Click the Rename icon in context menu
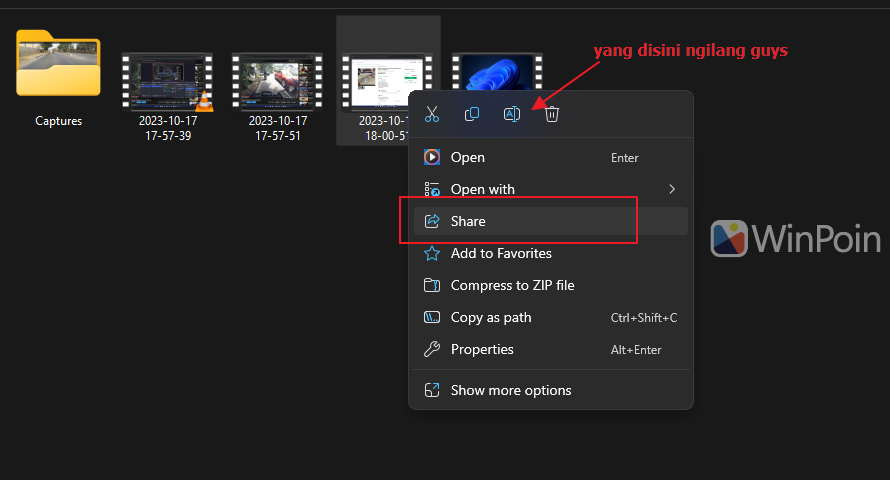 512,114
